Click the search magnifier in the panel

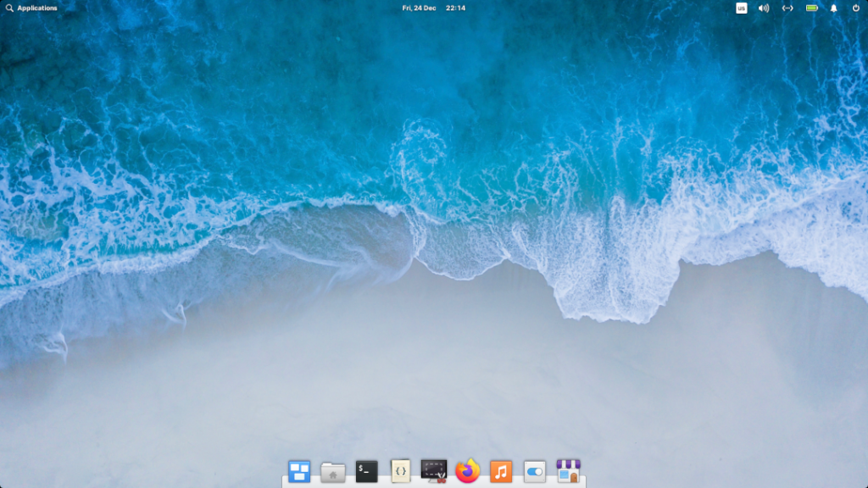click(10, 9)
